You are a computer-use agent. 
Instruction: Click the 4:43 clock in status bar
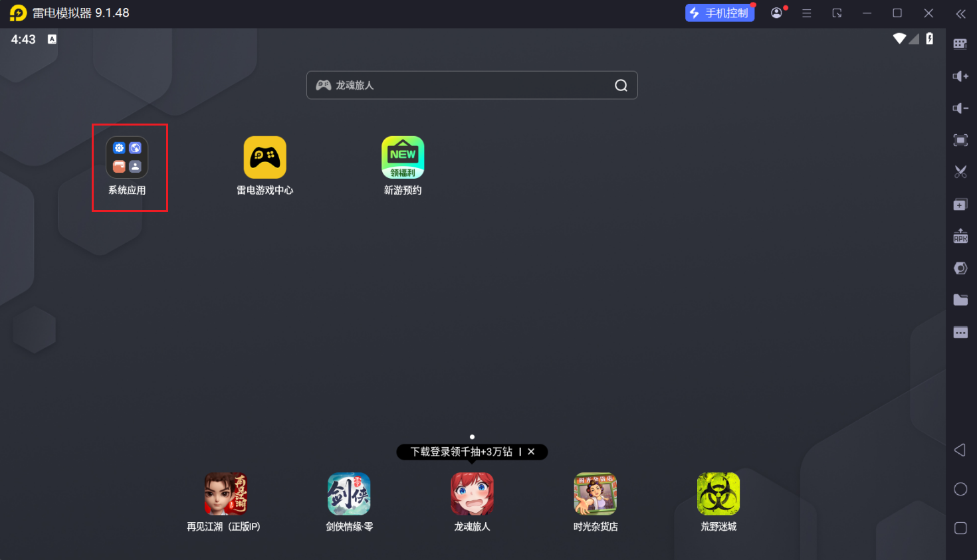23,39
